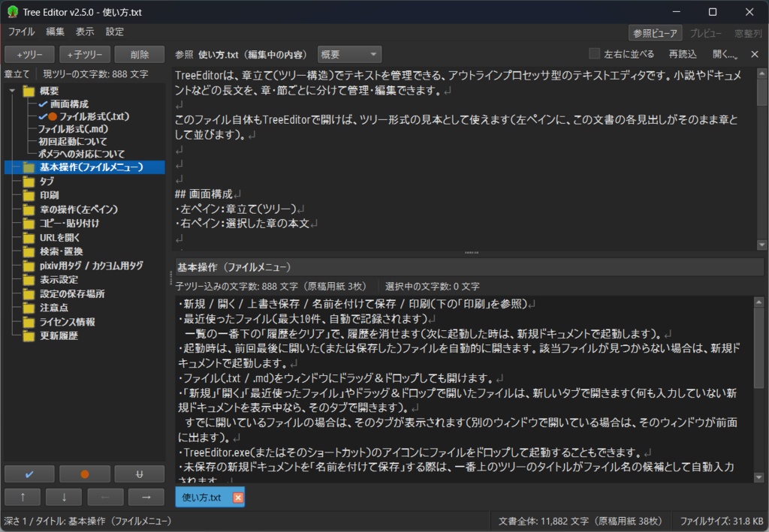
Task: Click 子ツリー込みの文字数 counter text
Action: pos(270,287)
